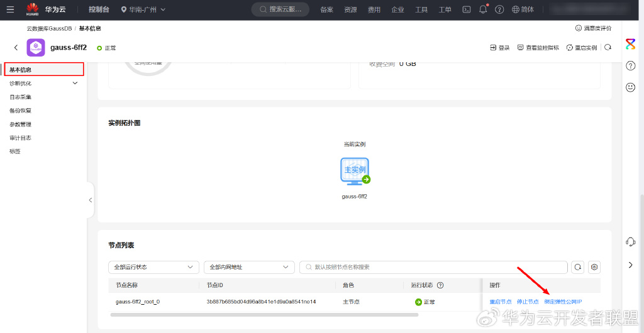Open the 备案 menu
The image size is (644, 333).
click(326, 10)
